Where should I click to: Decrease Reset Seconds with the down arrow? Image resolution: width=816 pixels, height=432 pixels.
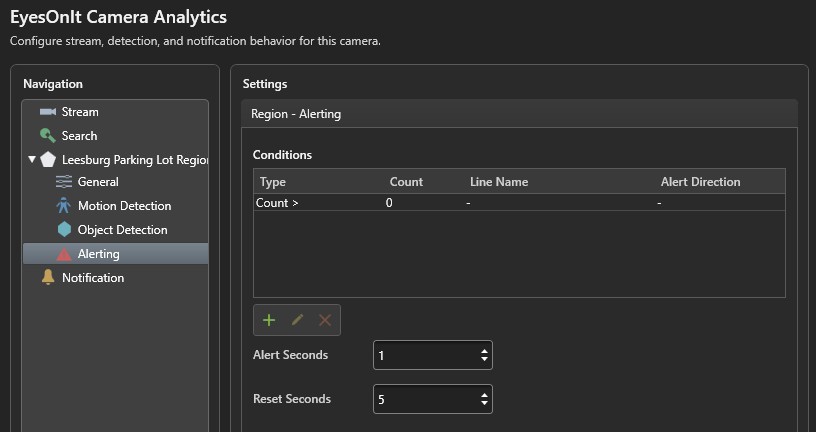coord(484,403)
